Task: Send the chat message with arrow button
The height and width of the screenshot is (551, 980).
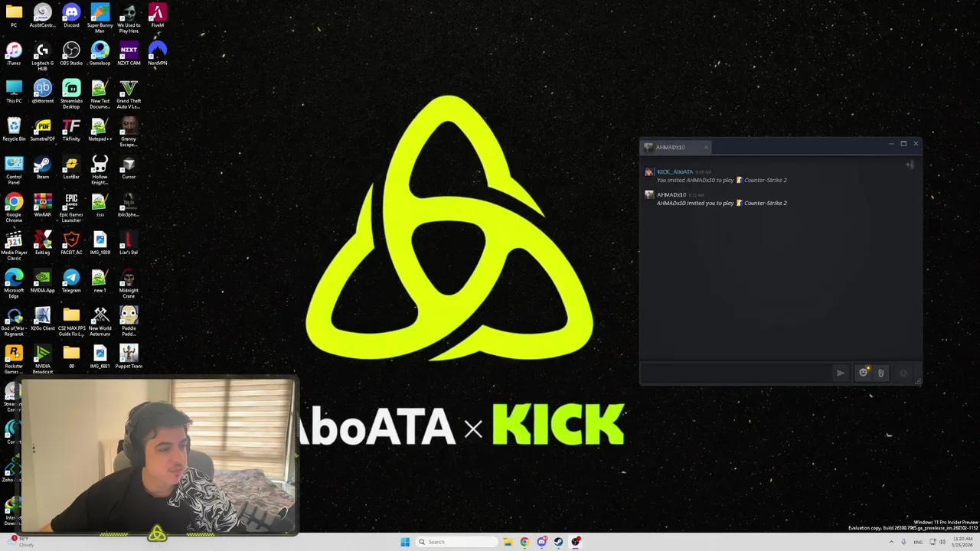Action: 841,373
